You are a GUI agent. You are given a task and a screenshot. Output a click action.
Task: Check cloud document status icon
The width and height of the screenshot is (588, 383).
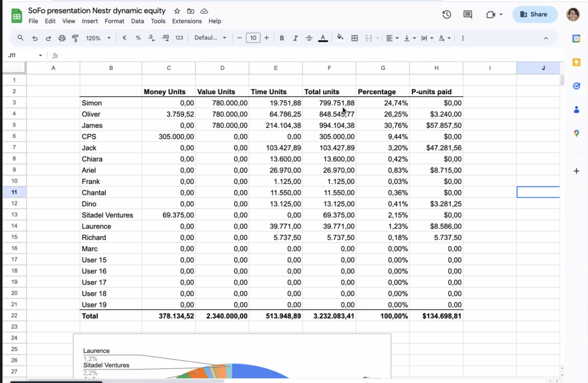pyautogui.click(x=204, y=11)
